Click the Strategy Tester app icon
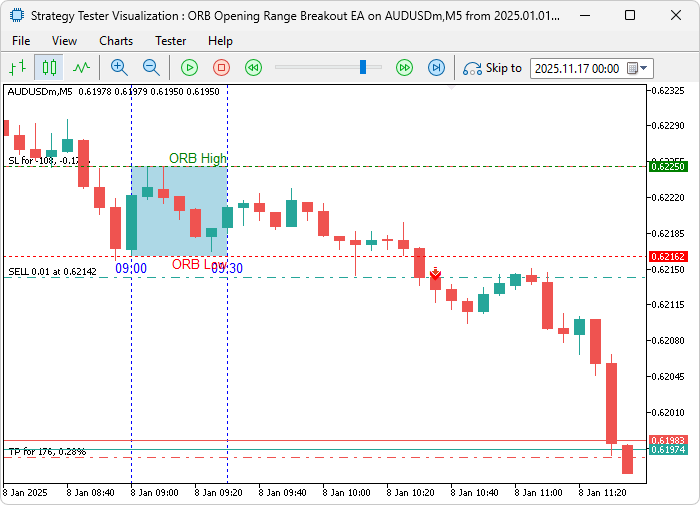 [x=17, y=16]
